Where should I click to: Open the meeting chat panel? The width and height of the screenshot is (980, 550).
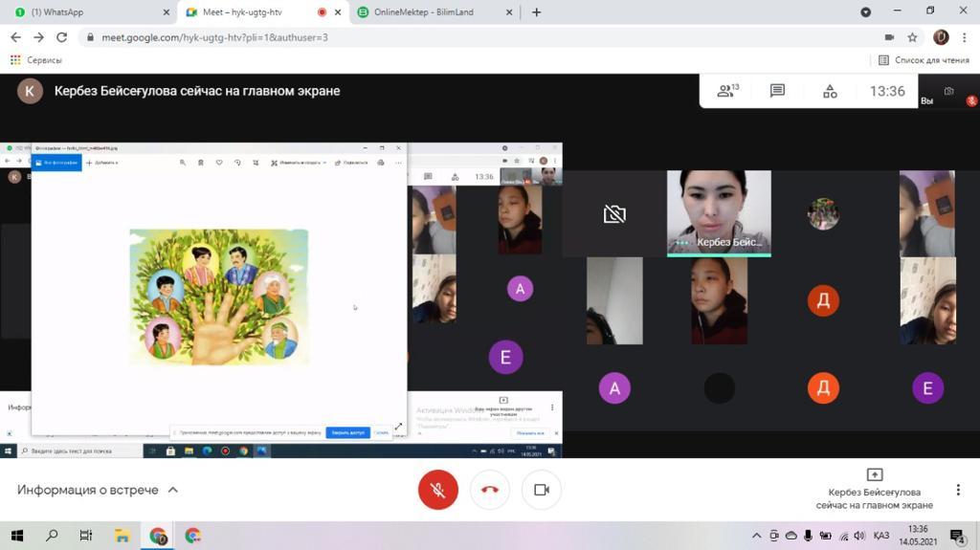[x=777, y=91]
